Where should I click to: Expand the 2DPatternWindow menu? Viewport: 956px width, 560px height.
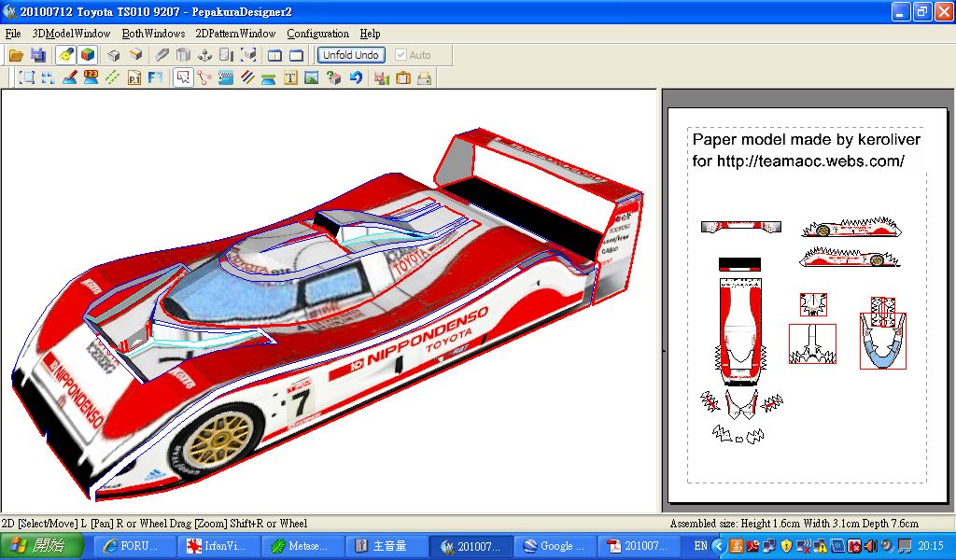pos(235,34)
